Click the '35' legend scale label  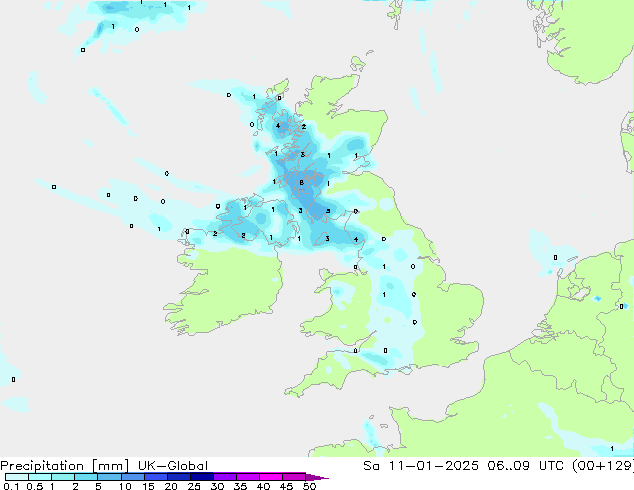[x=240, y=486]
